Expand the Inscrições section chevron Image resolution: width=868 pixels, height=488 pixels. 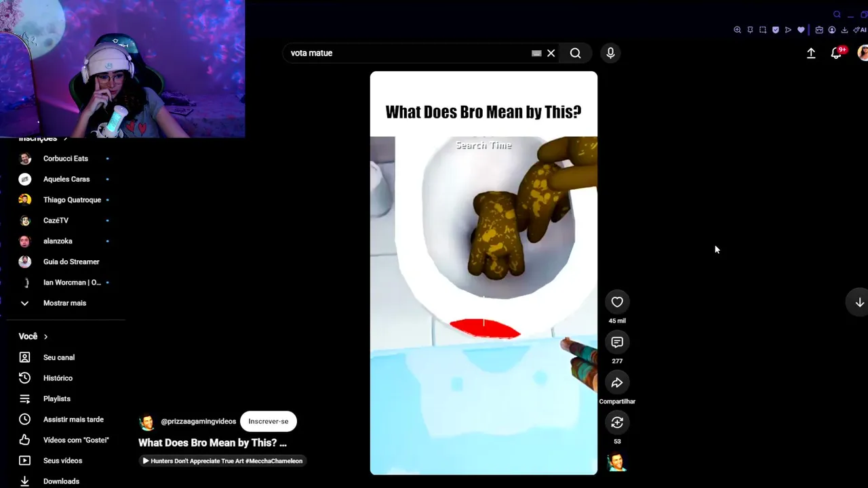pos(65,138)
